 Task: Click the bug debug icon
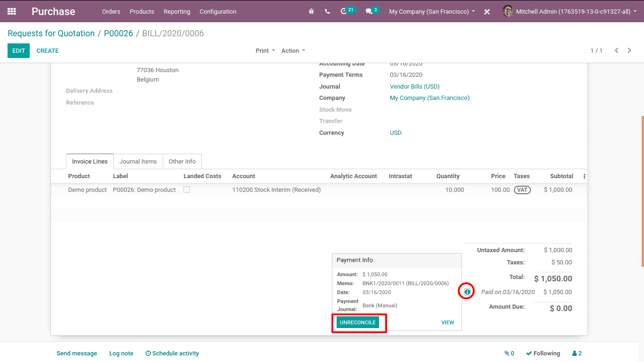(x=311, y=11)
